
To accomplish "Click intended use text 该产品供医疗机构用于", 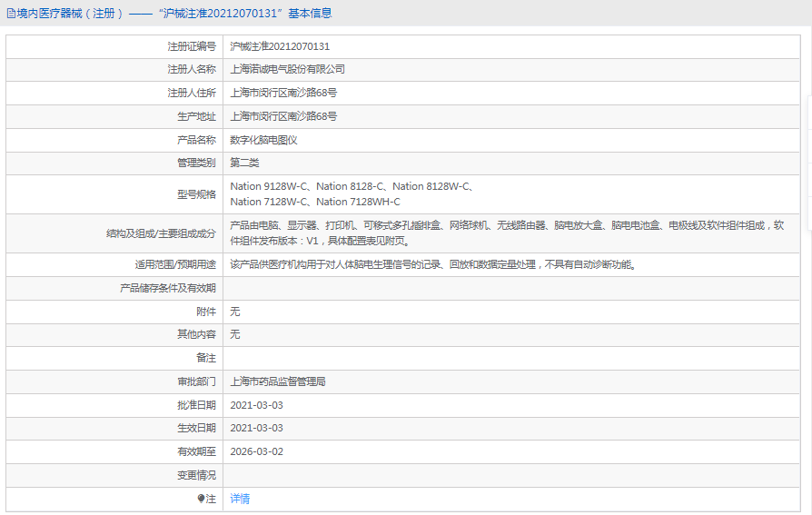I will (433, 264).
